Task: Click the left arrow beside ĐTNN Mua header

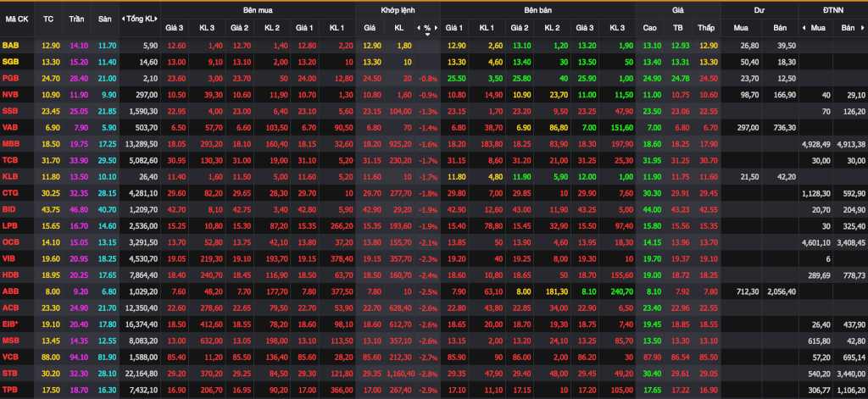Action: coord(804,27)
